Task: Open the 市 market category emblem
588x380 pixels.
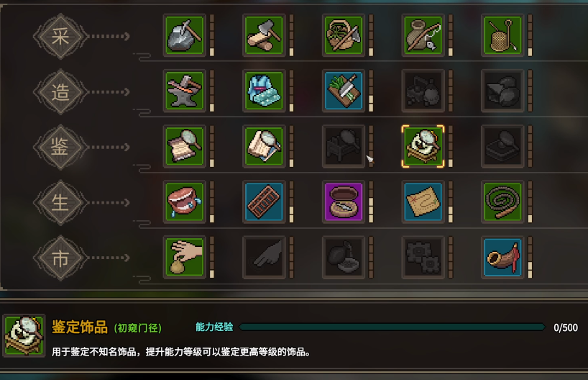Action: point(60,258)
